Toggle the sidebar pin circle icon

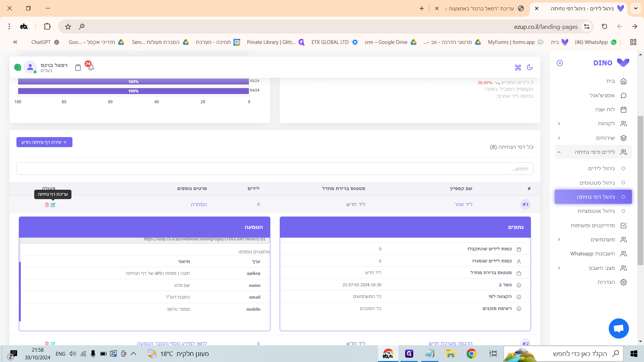pos(560,63)
